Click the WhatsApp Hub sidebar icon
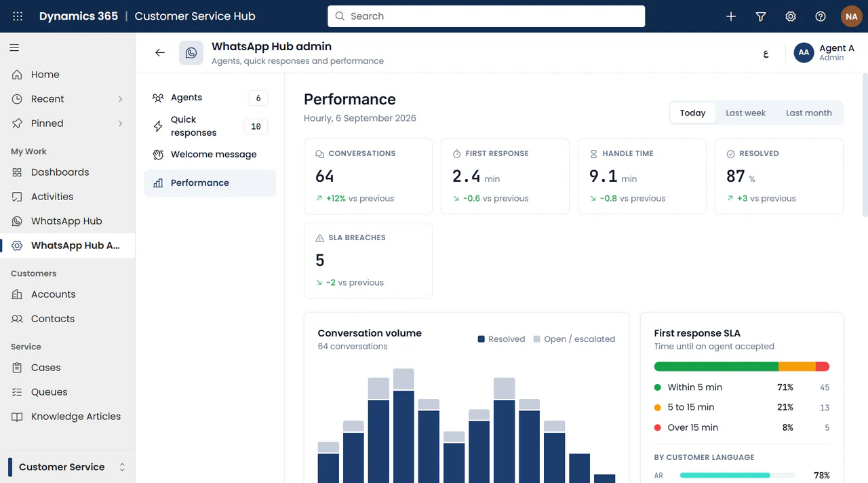This screenshot has width=868, height=483. pyautogui.click(x=18, y=221)
